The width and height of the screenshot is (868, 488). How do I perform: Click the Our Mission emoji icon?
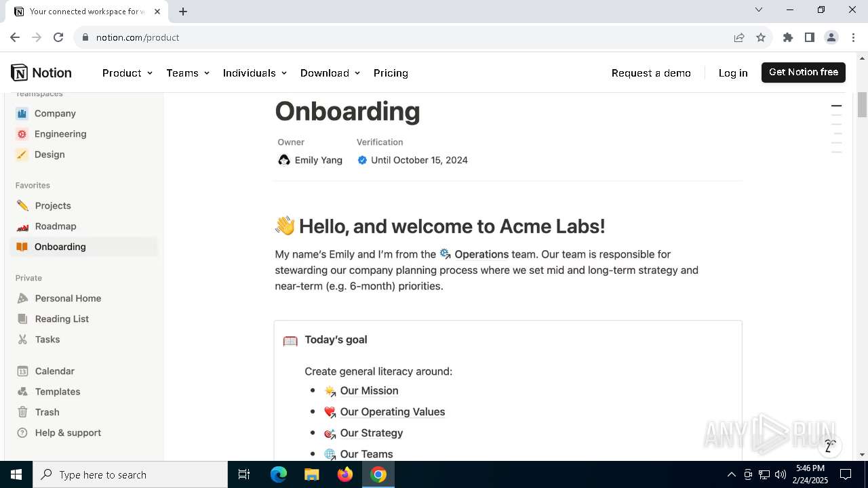(x=330, y=391)
